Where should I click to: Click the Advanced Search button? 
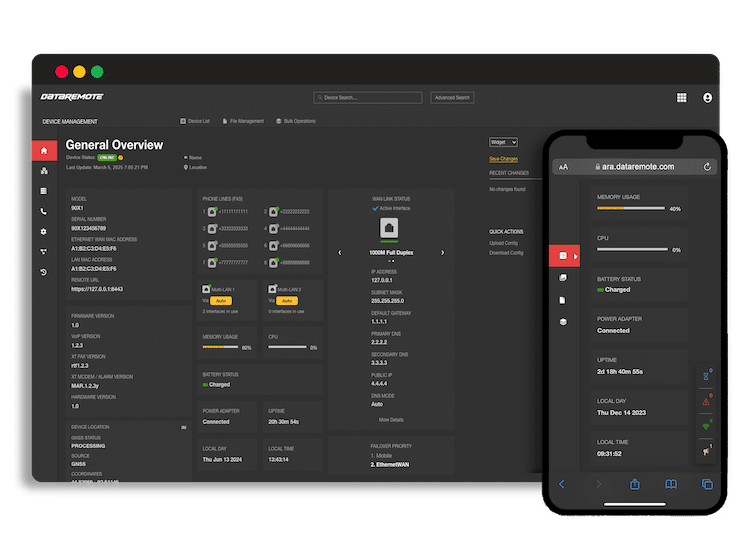452,98
